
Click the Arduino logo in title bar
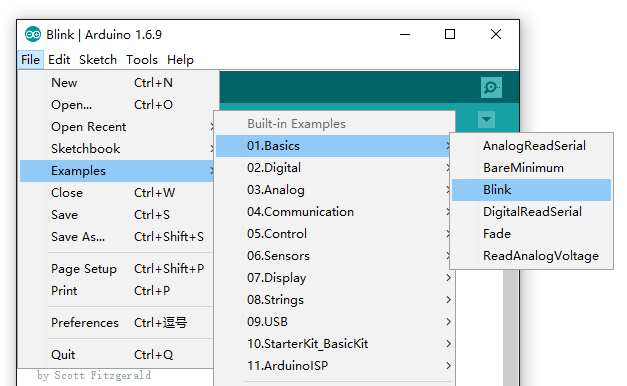33,34
